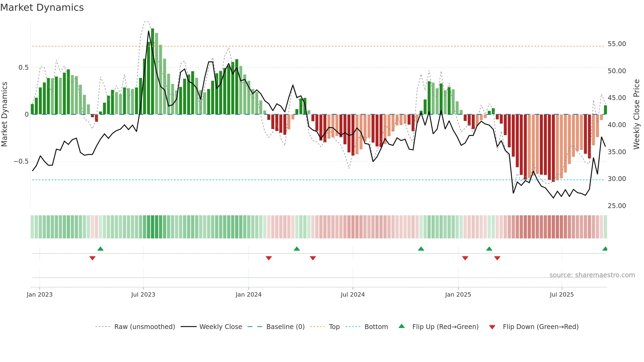Click the 35.00 price axis label
This screenshot has height=362, width=644.
pos(617,152)
